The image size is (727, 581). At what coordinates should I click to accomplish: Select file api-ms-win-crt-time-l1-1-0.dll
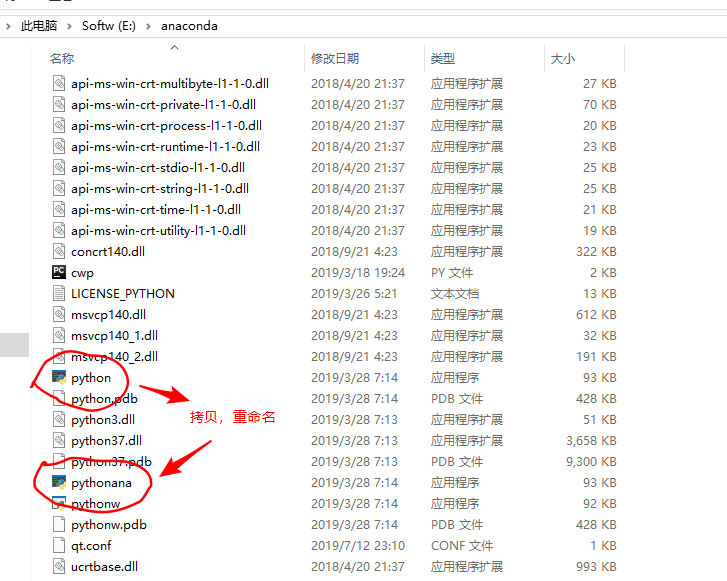156,210
